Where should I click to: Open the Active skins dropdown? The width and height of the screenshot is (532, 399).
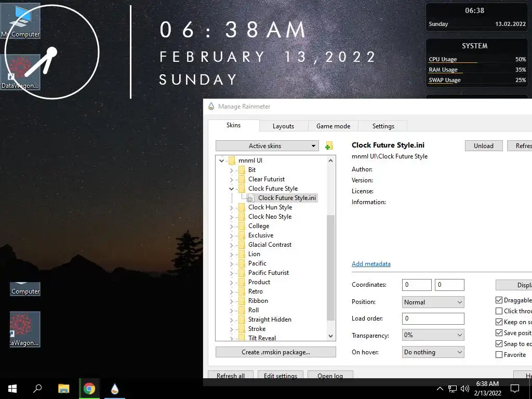267,146
